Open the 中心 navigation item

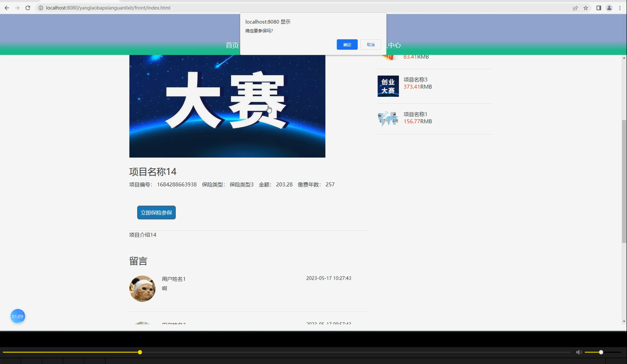(394, 45)
